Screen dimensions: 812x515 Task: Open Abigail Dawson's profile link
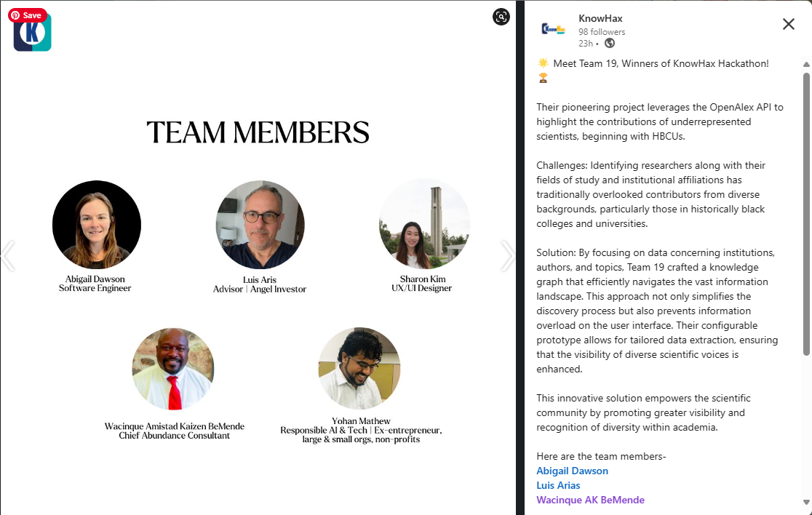pyautogui.click(x=572, y=471)
